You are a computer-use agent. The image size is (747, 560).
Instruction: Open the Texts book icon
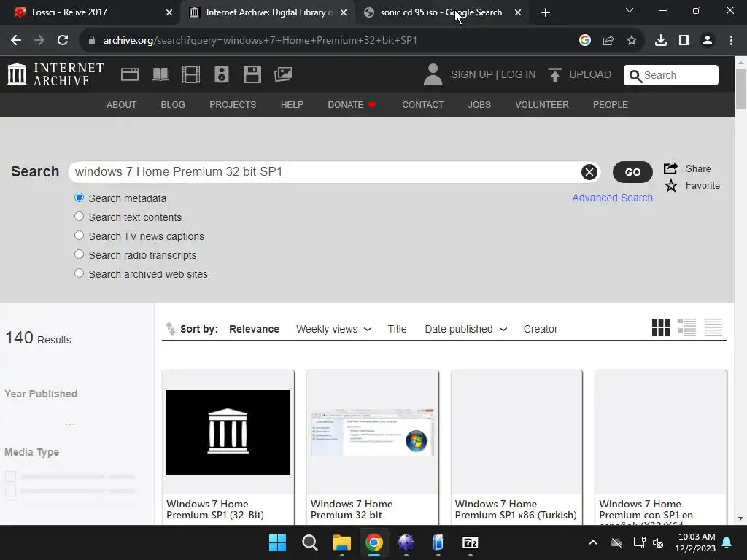tap(160, 74)
